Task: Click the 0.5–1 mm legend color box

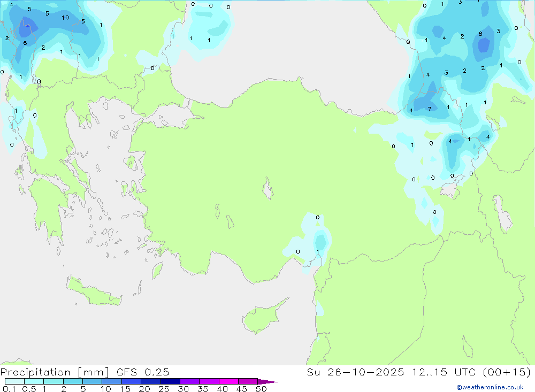Action: click(34, 381)
